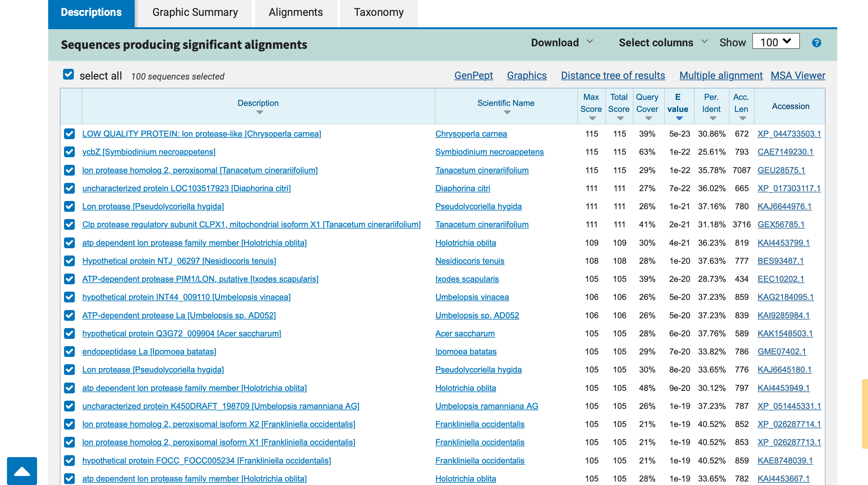The image size is (868, 485).
Task: Open the Chrysoperla carnea scientific name link
Action: pos(471,134)
